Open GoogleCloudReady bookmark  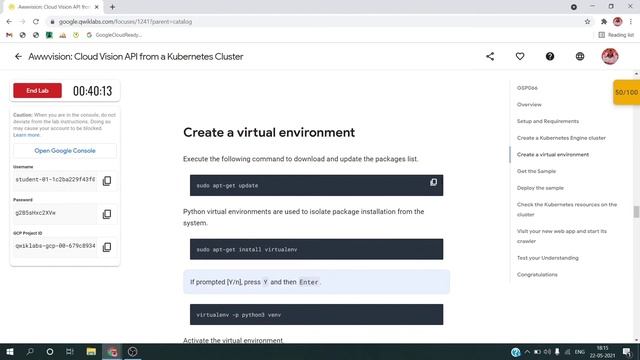click(114, 35)
